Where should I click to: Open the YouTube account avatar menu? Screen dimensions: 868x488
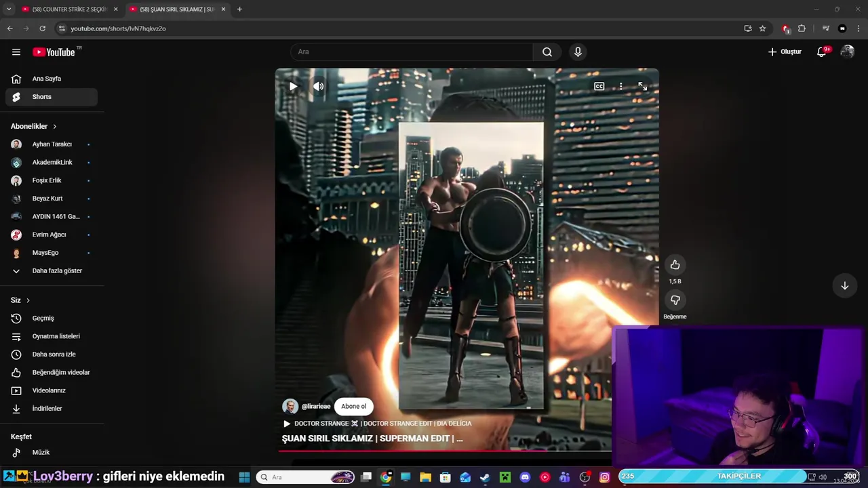(847, 52)
